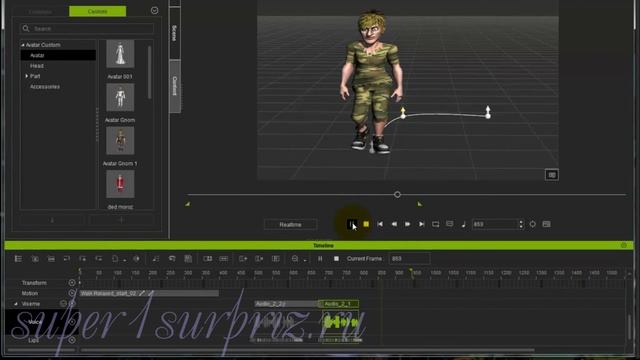Click the left play range marker
Image resolution: width=640 pixels, height=360 pixels.
click(x=188, y=204)
